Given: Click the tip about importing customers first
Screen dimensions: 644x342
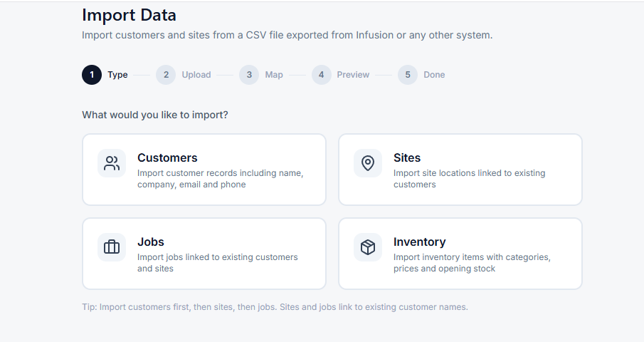Looking at the screenshot, I should [275, 307].
